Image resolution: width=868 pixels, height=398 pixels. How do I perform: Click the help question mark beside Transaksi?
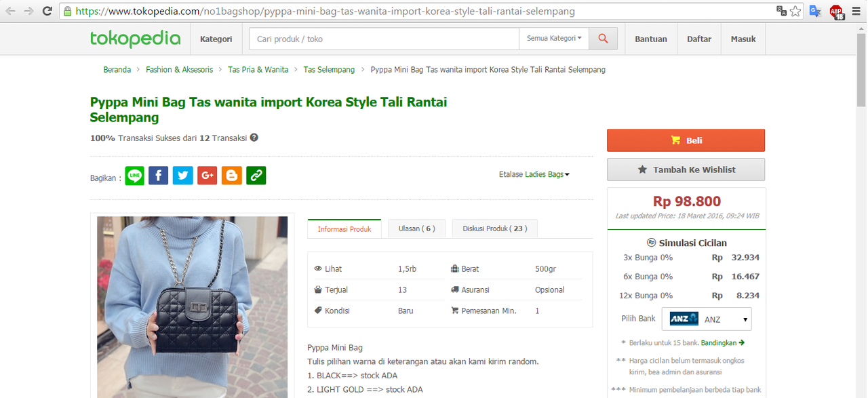(x=254, y=138)
